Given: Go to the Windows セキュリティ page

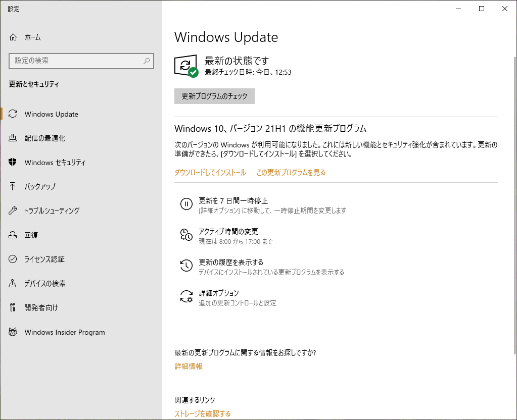Looking at the screenshot, I should click(x=81, y=163).
